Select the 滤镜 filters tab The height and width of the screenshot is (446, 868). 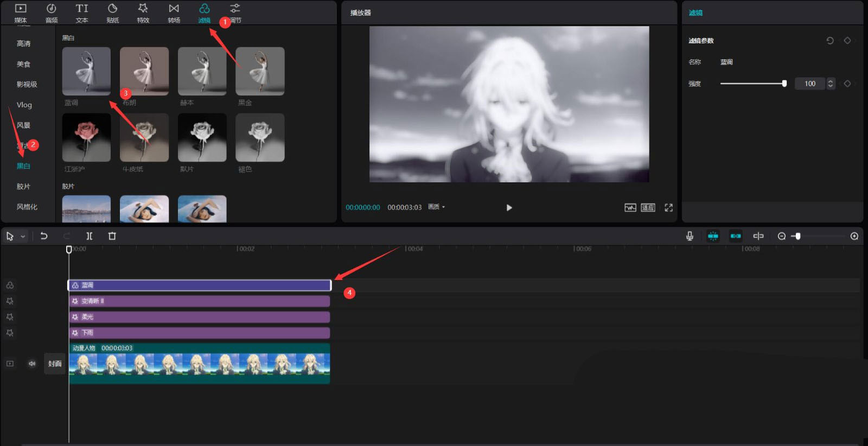[x=205, y=13]
